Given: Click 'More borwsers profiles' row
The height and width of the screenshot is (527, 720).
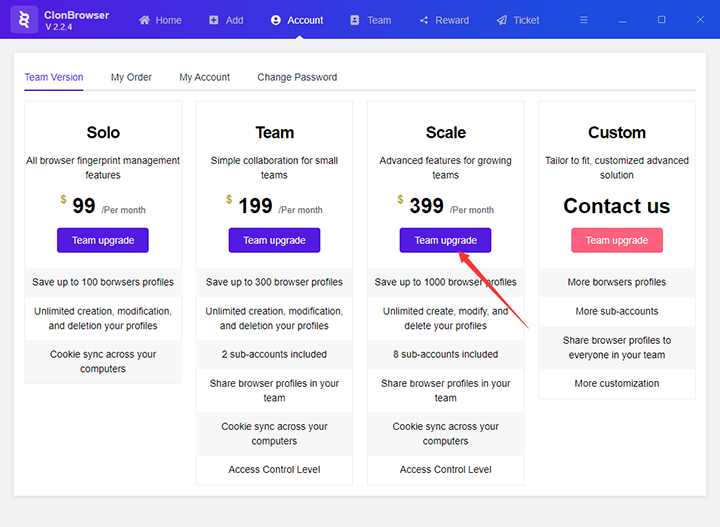Looking at the screenshot, I should 617,282.
